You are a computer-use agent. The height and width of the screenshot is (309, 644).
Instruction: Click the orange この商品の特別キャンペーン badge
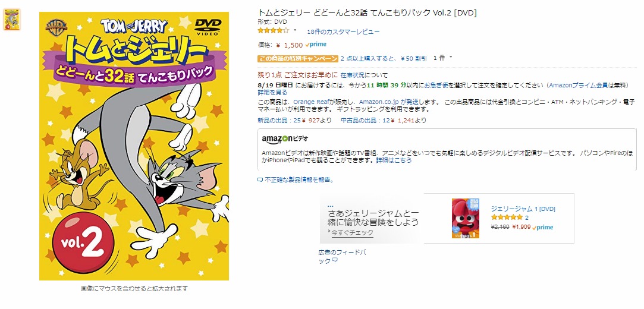[x=298, y=58]
